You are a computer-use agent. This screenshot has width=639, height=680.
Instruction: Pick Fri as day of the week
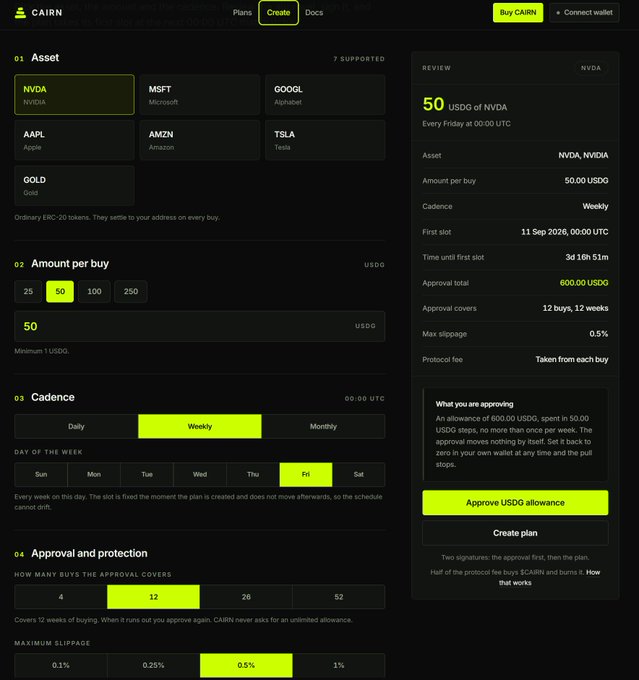click(306, 474)
